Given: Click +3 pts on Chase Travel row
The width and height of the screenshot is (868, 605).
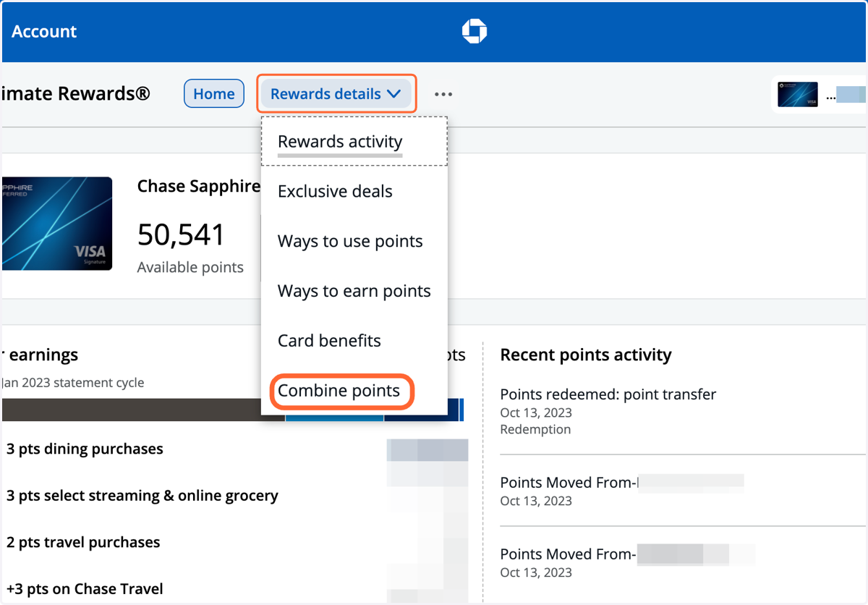Looking at the screenshot, I should [x=85, y=589].
